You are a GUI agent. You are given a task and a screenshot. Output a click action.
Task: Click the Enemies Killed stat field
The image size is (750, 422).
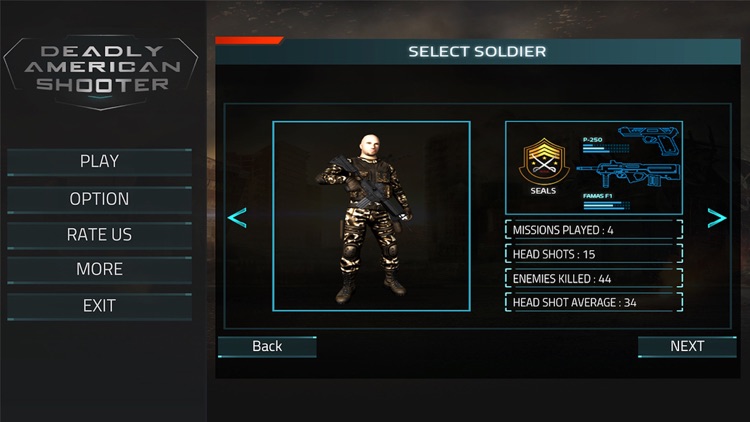point(594,278)
